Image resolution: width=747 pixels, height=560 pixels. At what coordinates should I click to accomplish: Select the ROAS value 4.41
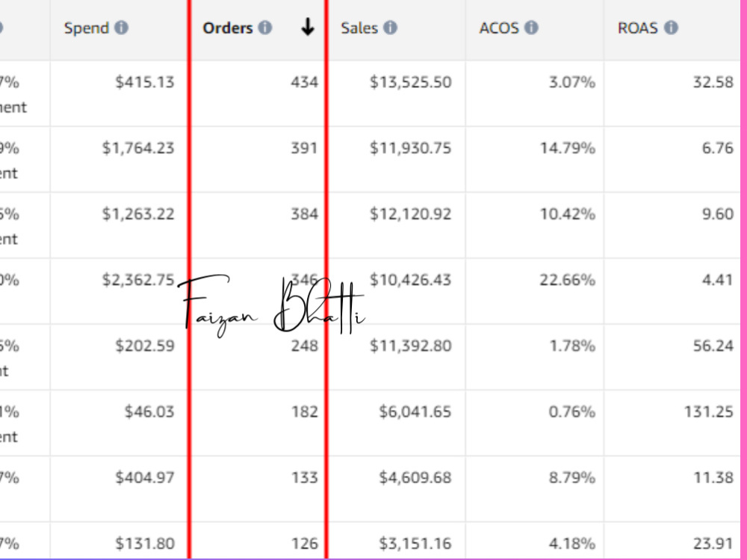tap(717, 279)
